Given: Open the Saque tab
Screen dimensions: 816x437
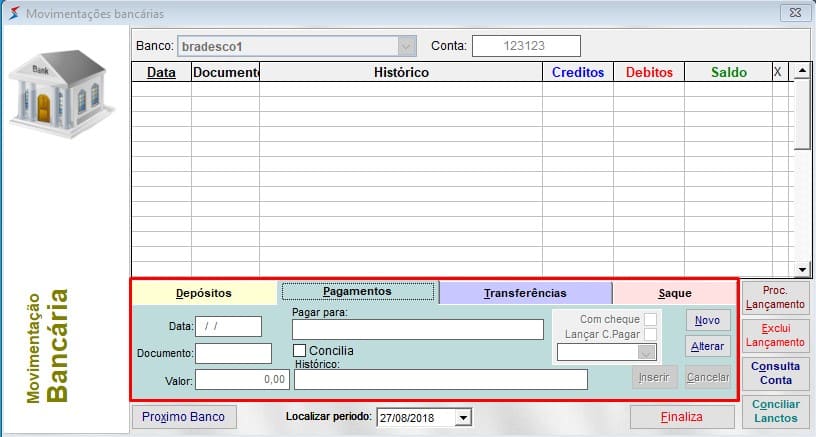Looking at the screenshot, I should pos(674,293).
